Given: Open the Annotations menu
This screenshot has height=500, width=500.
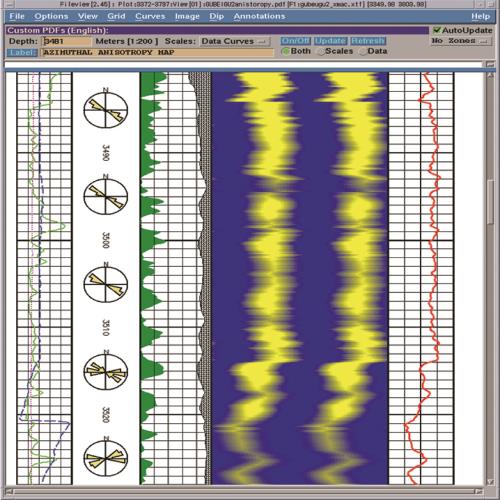Looking at the screenshot, I should coord(259,16).
